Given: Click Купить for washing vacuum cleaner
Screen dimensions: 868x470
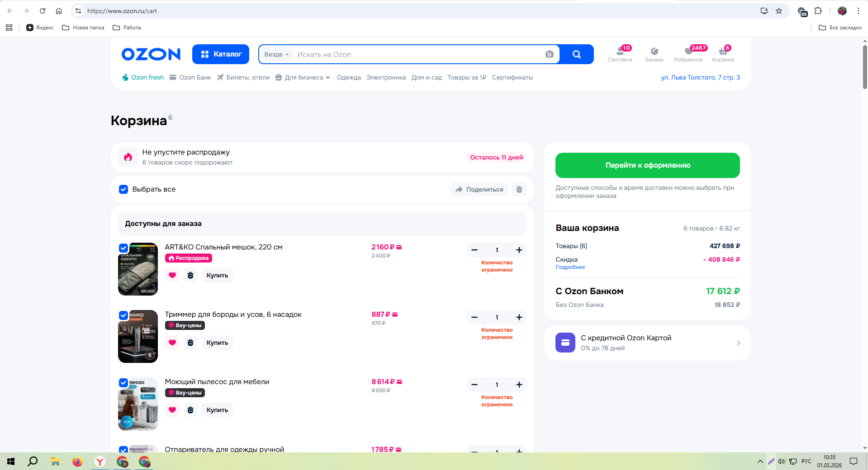Looking at the screenshot, I should point(217,410).
